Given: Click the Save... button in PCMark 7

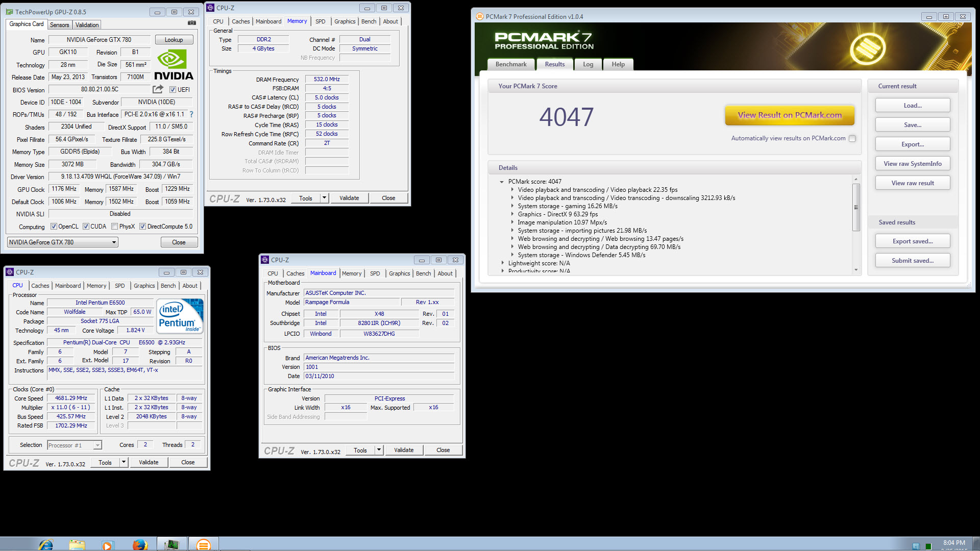Looking at the screenshot, I should pos(913,125).
